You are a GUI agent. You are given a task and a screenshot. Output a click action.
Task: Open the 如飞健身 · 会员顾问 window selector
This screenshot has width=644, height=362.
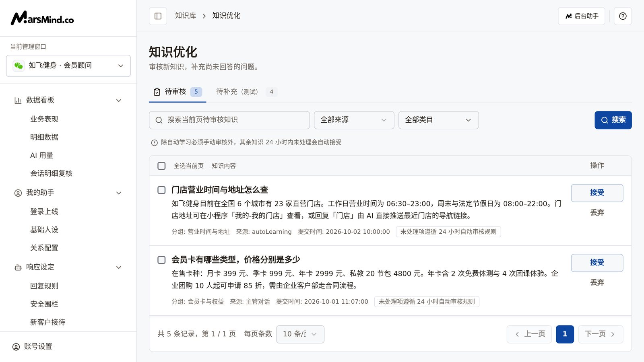(68, 66)
